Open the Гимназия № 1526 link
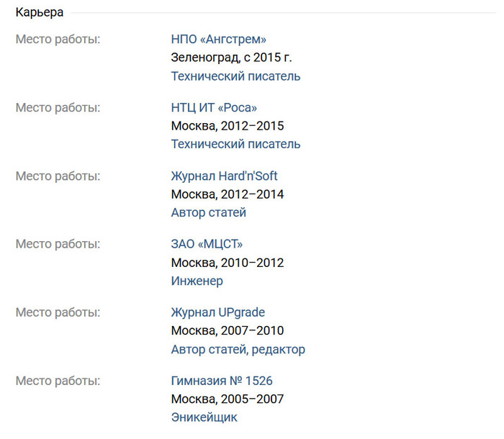This screenshot has width=504, height=439. 222,381
